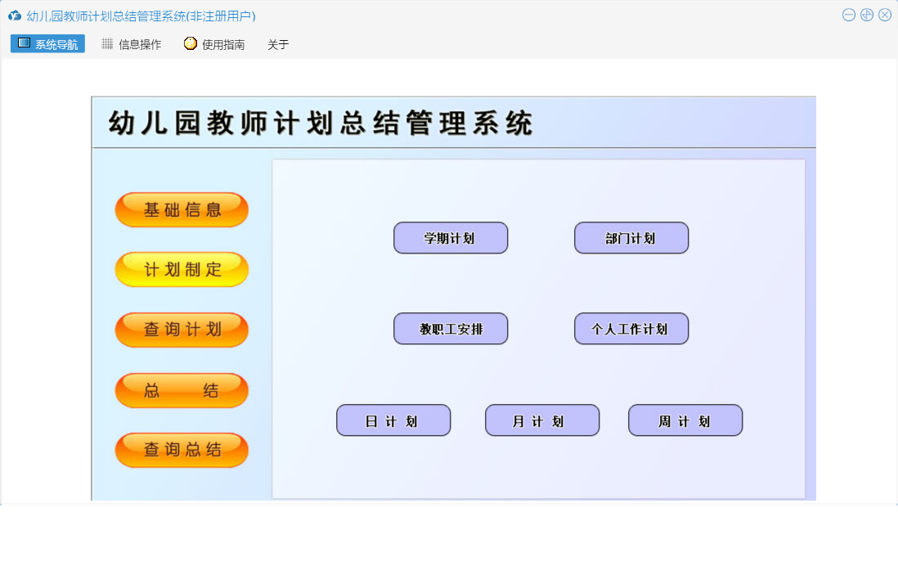
Task: Select the 计划制定 yellow button
Action: pos(182,269)
